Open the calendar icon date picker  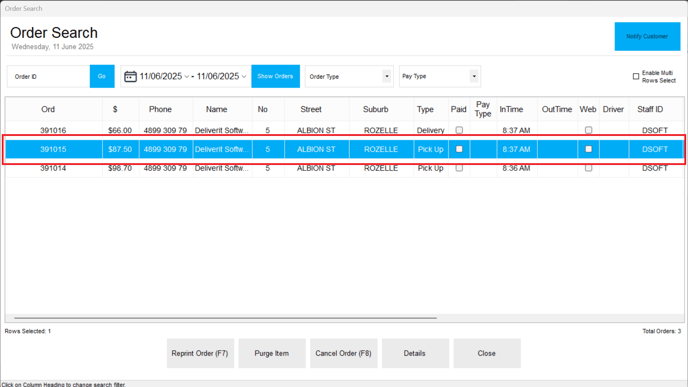pos(130,76)
